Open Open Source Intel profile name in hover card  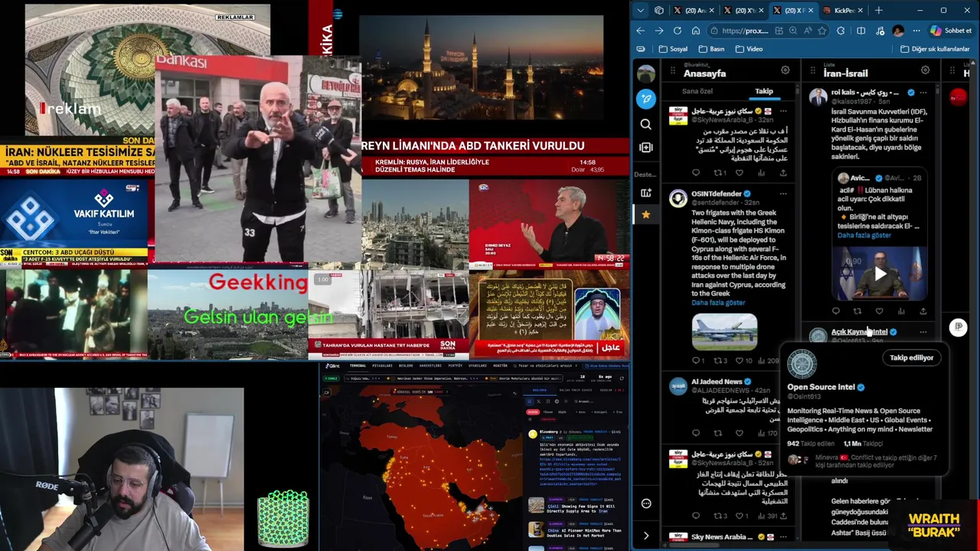click(x=821, y=387)
